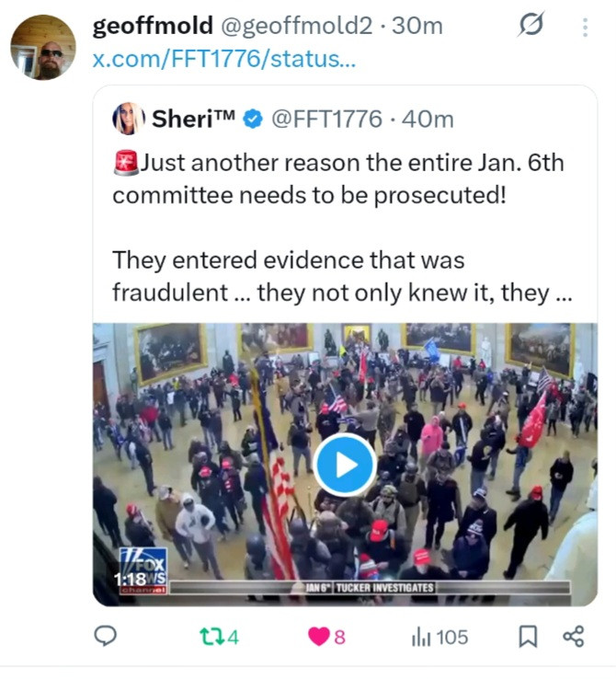This screenshot has height=679, width=616.
Task: Toggle the bookmark icon
Action: [x=528, y=637]
